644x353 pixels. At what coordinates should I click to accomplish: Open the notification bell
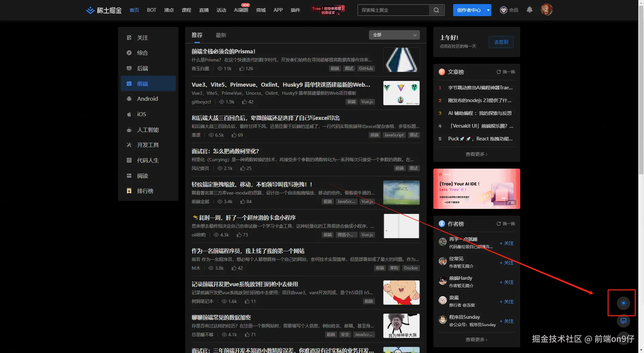tap(530, 10)
